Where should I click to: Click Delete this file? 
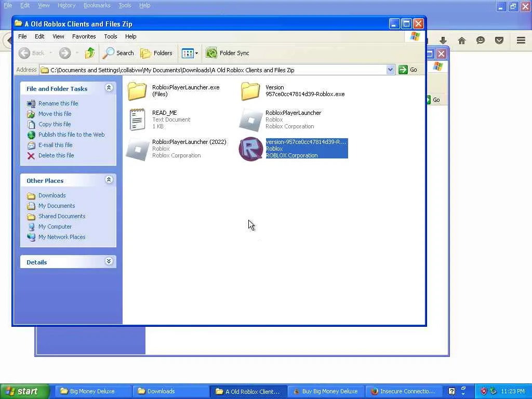56,155
